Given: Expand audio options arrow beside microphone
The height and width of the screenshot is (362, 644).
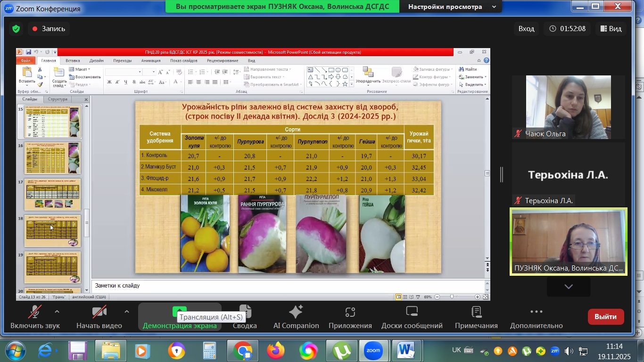Looking at the screenshot, I should coord(57,312).
